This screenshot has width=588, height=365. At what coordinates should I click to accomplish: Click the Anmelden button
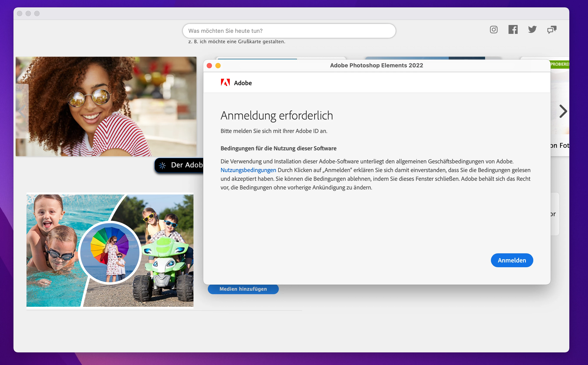(x=512, y=260)
